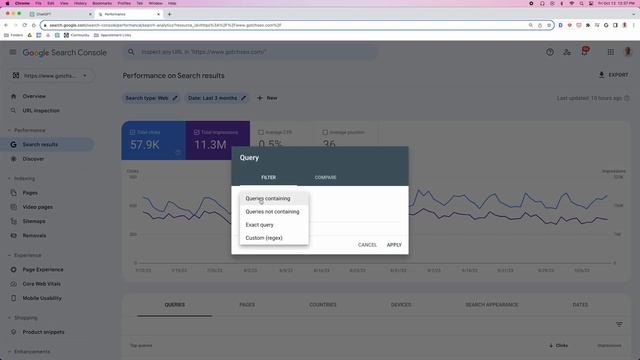The image size is (640, 360).
Task: Open Video pages in sidebar
Action: [x=38, y=207]
